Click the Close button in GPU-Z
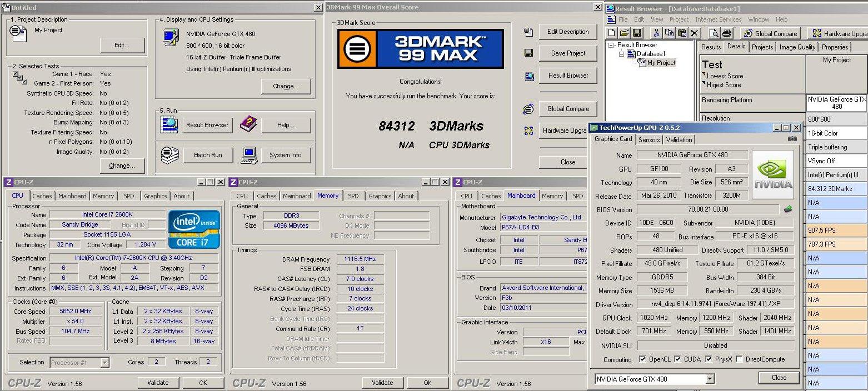The image size is (868, 391). pos(779,378)
